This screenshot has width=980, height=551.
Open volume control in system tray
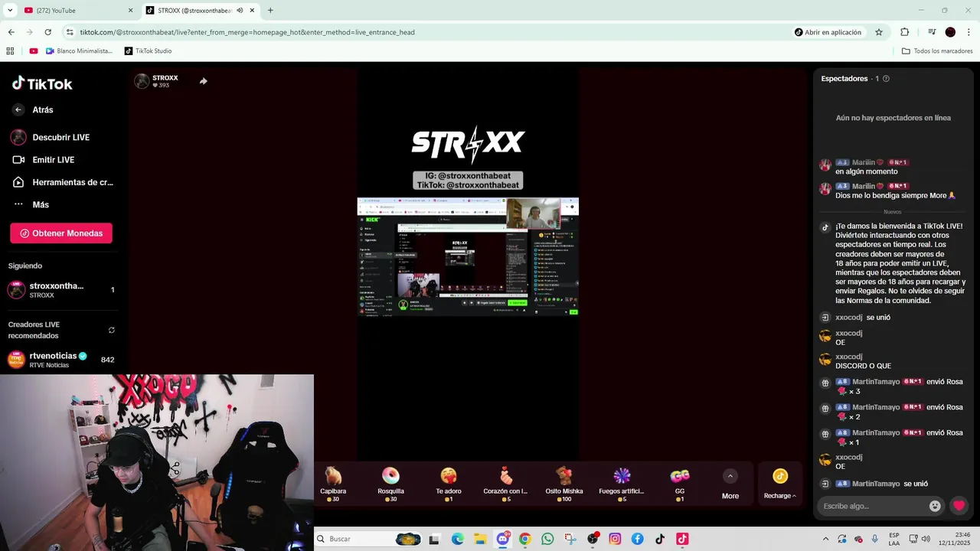[x=926, y=539]
